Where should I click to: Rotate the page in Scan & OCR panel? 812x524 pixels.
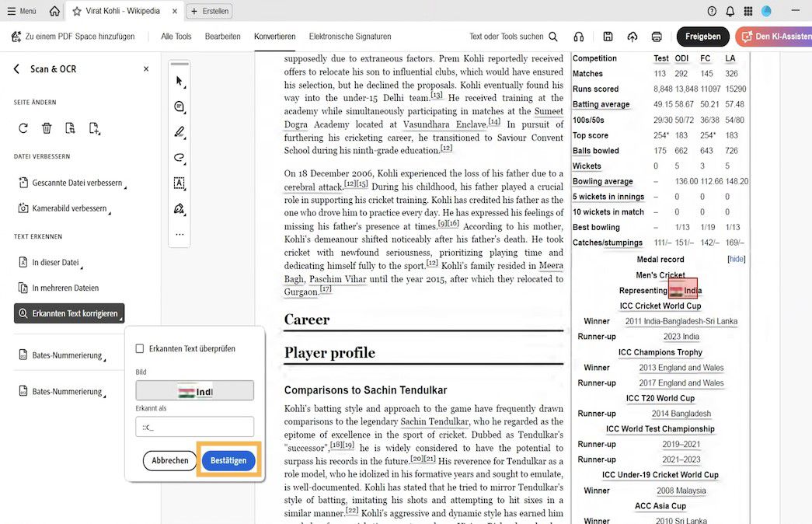(x=23, y=128)
